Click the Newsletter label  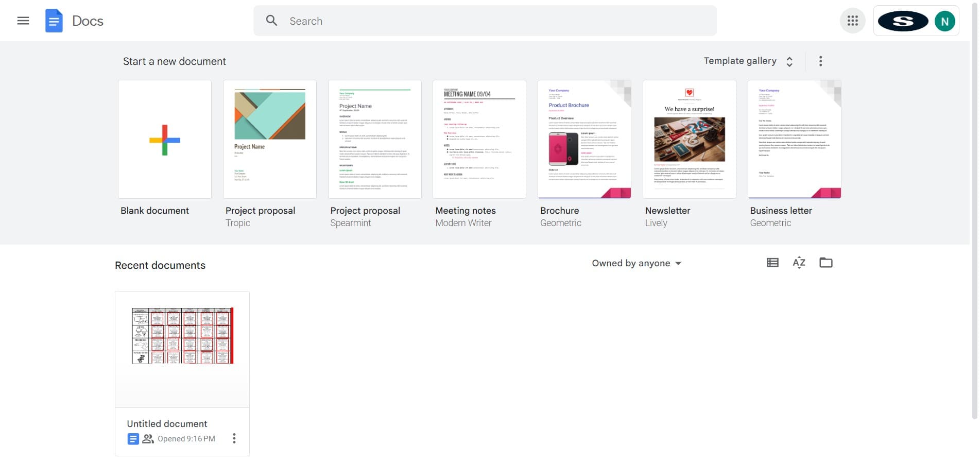coord(667,211)
